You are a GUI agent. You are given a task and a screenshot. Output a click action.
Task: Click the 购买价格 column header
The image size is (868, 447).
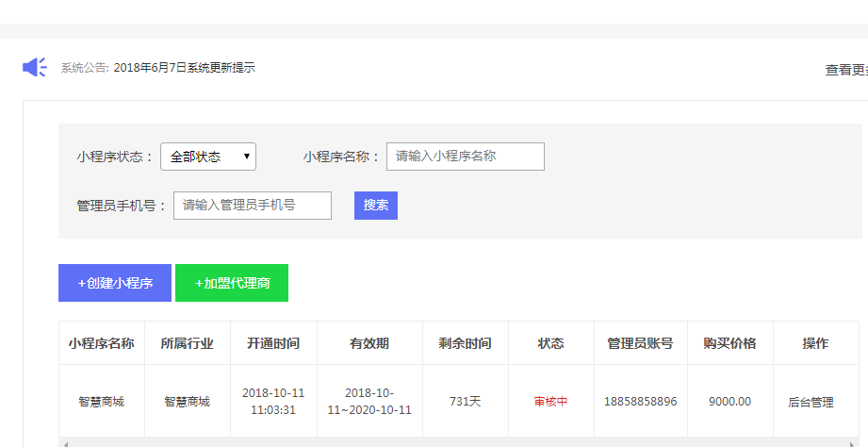(x=729, y=343)
